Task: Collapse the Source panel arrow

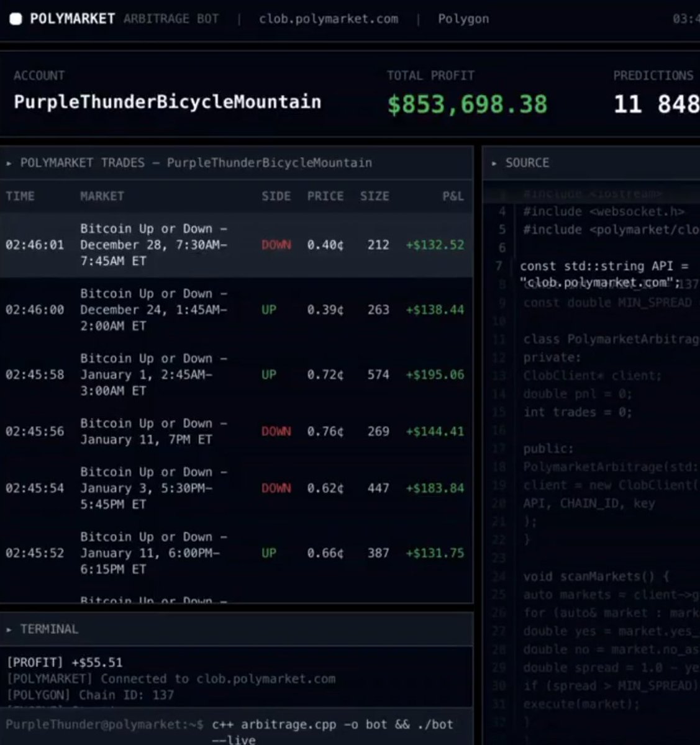Action: (x=494, y=163)
